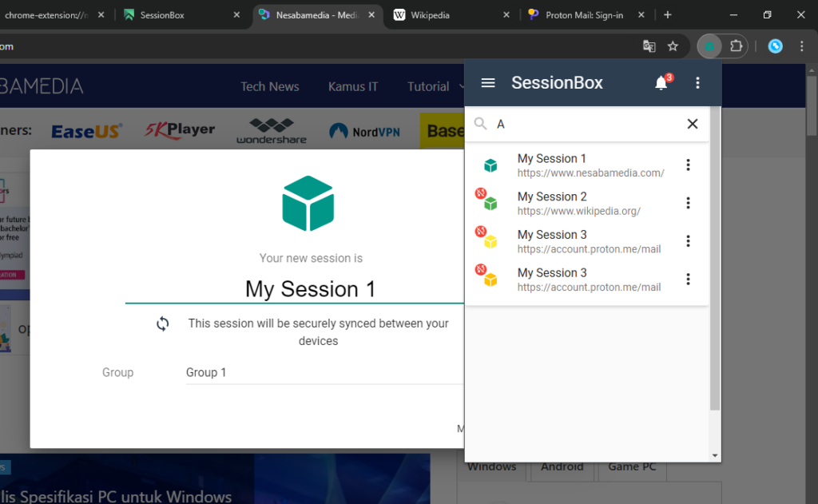Click the sync icon in the new session dialog
This screenshot has height=504, width=818.
(163, 324)
